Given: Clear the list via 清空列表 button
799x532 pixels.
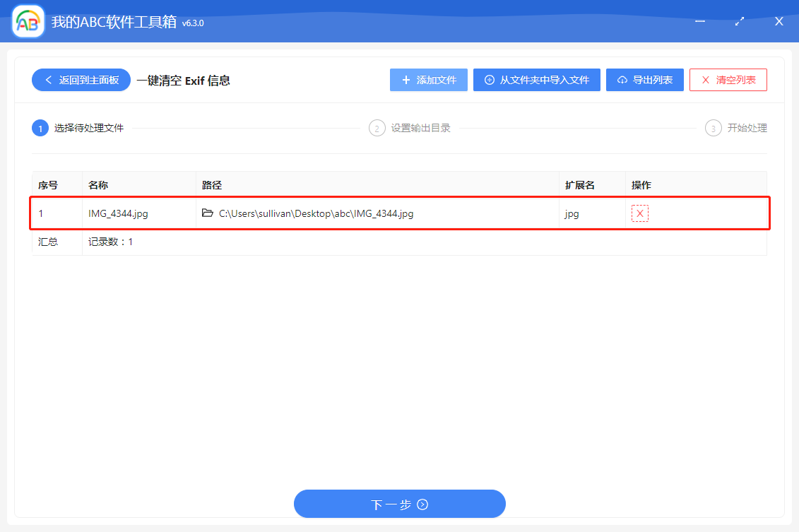Looking at the screenshot, I should [x=728, y=80].
